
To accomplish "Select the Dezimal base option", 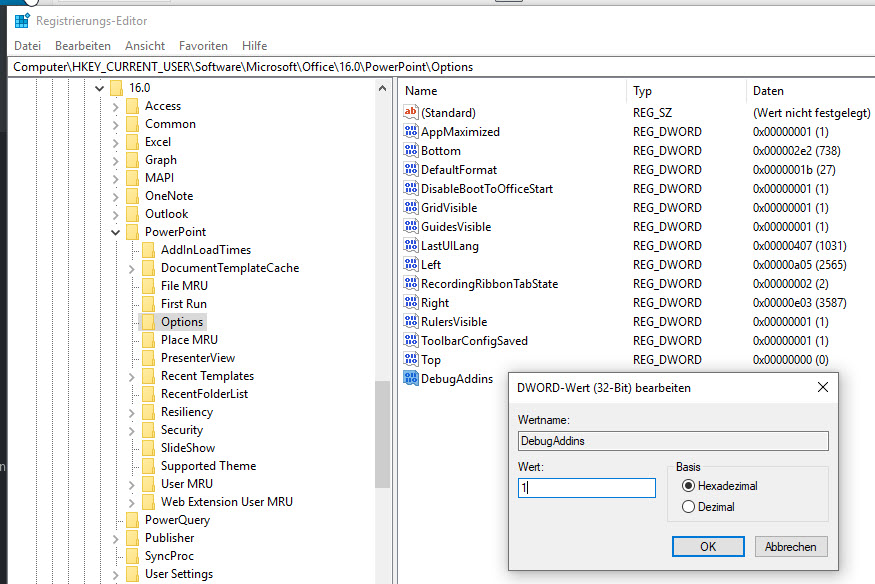I will point(708,506).
